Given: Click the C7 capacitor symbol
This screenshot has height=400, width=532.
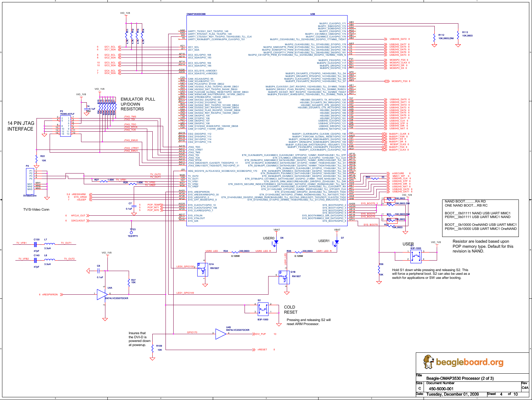Looking at the screenshot, I should click(x=134, y=206).
